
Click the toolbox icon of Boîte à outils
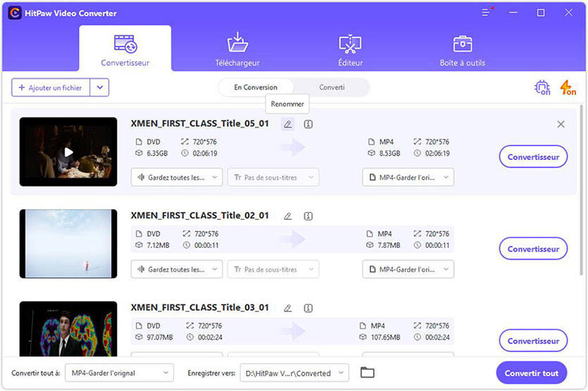click(463, 44)
